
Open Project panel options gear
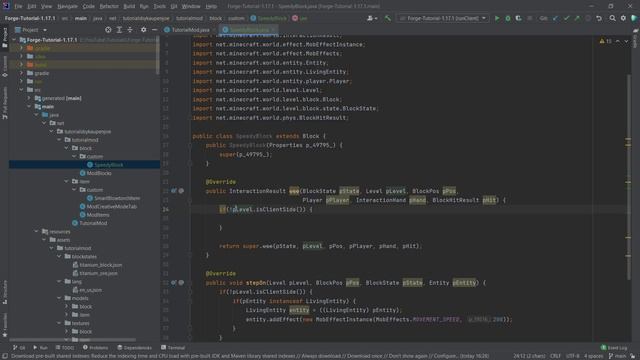(143, 30)
